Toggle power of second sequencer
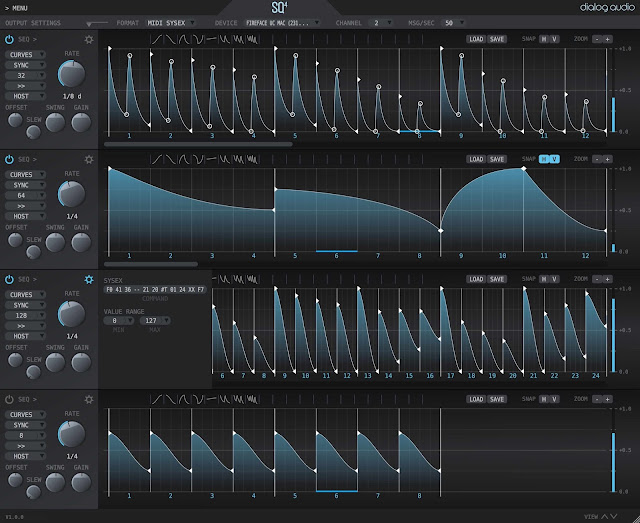 (9, 159)
